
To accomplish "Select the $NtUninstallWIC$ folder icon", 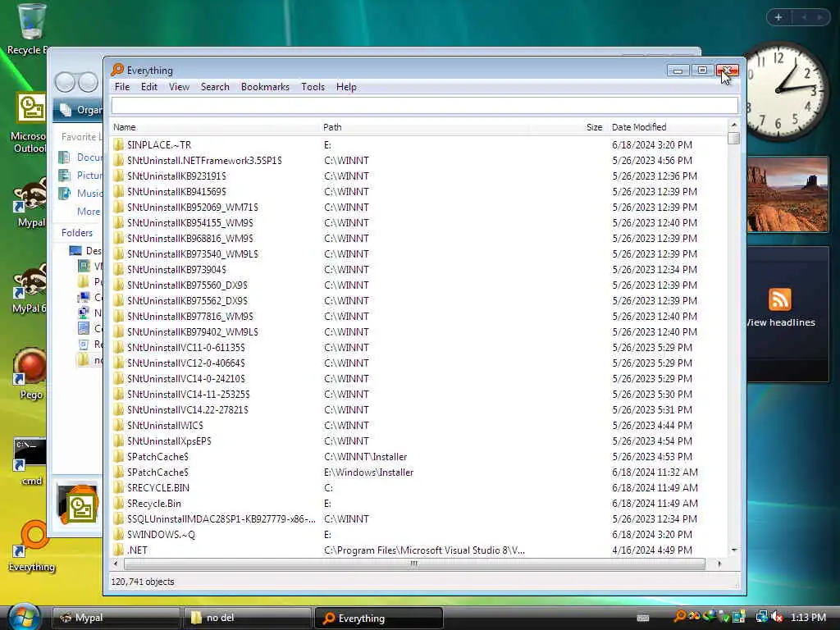I will coord(118,426).
